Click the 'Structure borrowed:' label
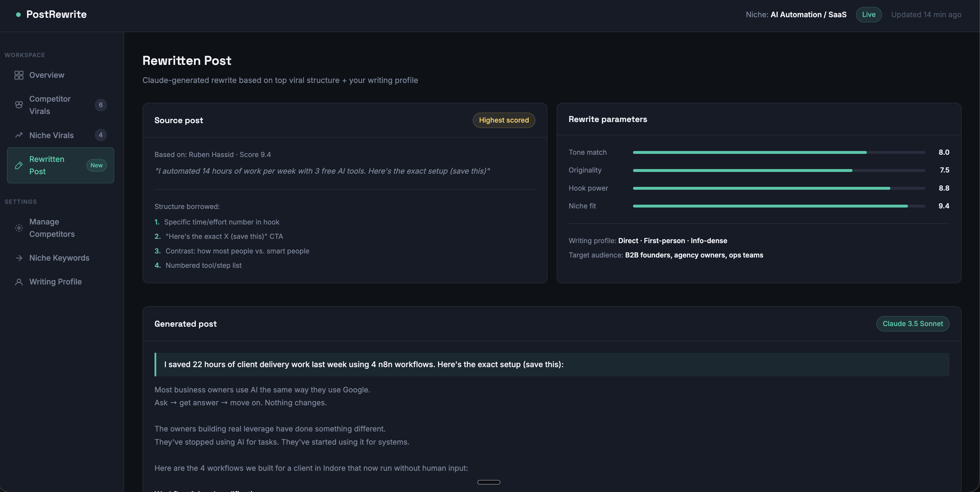980x492 pixels. (x=187, y=207)
